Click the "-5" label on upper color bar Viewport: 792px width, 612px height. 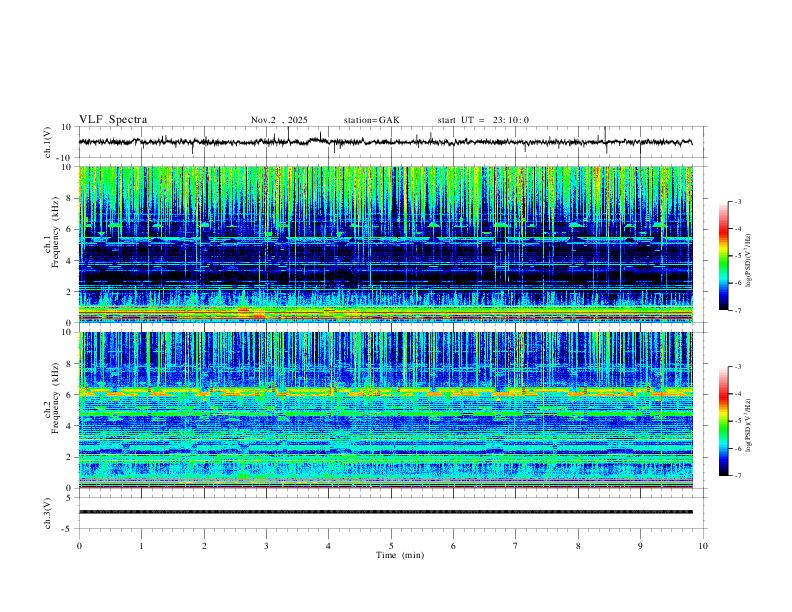(x=737, y=256)
